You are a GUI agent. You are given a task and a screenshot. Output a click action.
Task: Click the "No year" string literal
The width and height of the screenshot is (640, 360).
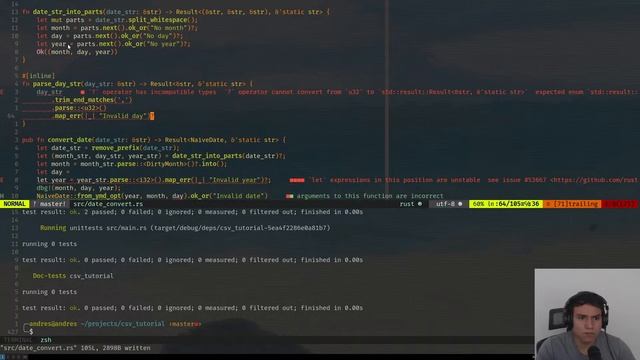click(162, 44)
